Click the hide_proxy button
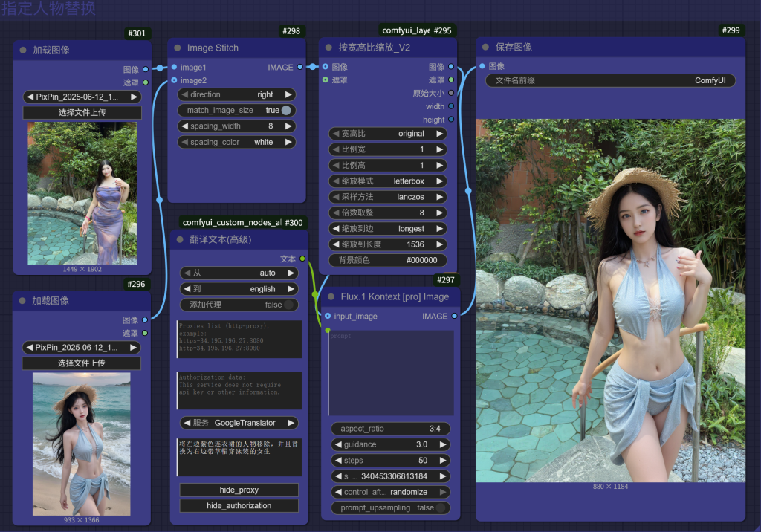The height and width of the screenshot is (532, 761). 239,490
